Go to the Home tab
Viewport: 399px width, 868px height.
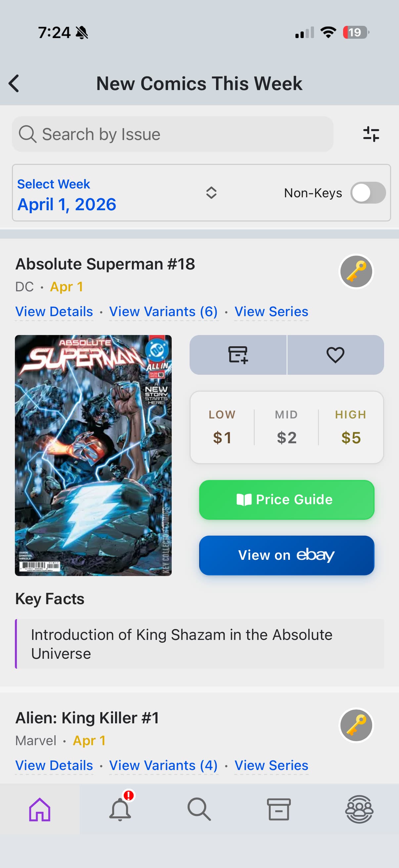(40, 809)
